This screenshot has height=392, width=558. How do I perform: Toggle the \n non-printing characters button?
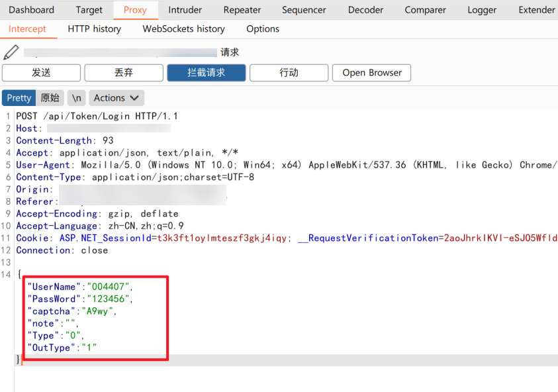point(77,98)
